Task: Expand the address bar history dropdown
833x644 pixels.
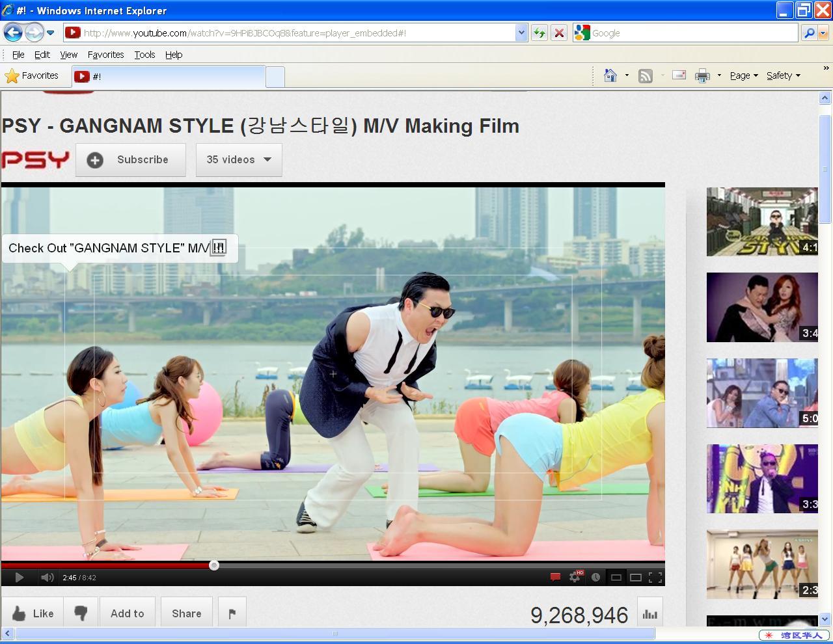Action: click(x=521, y=33)
